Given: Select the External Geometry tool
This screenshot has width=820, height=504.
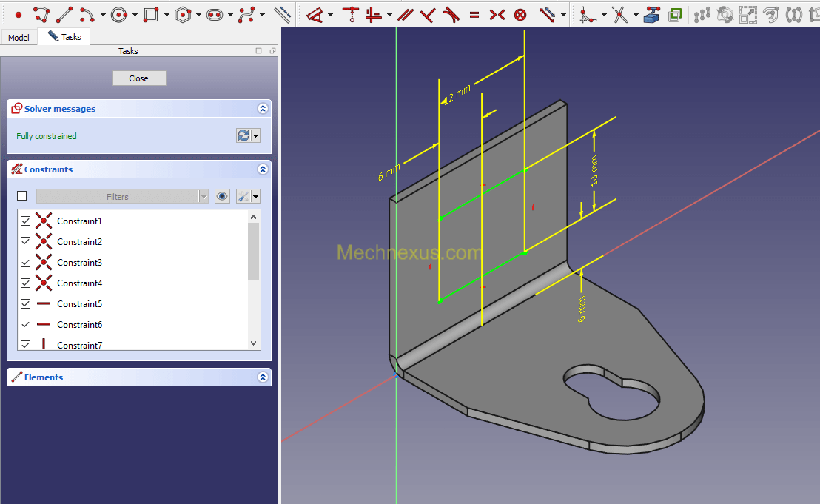Looking at the screenshot, I should tap(652, 14).
